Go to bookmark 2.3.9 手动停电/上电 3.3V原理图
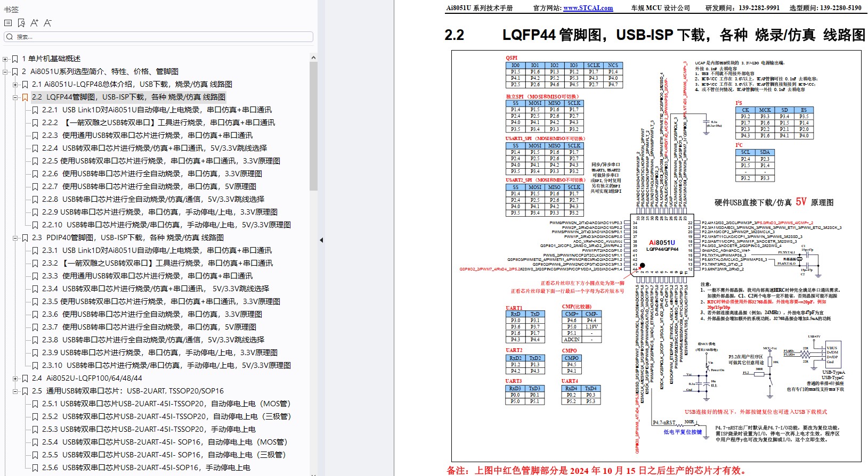This screenshot has height=476, width=868. tap(160, 352)
